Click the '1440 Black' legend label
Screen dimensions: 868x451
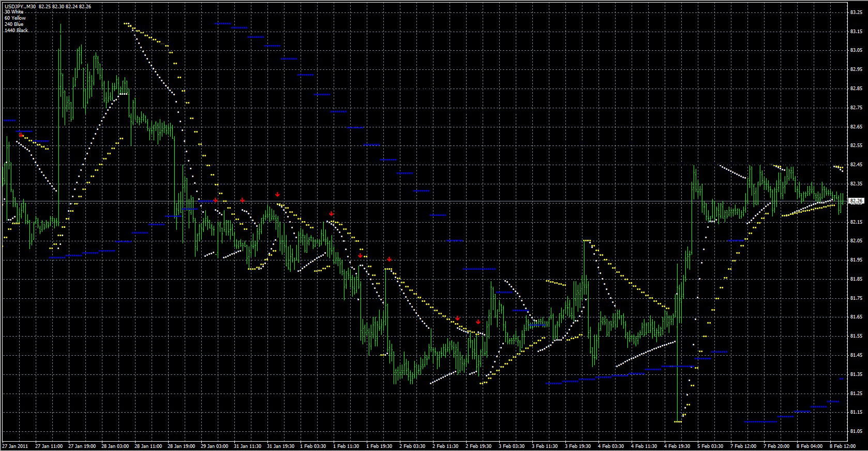point(16,31)
